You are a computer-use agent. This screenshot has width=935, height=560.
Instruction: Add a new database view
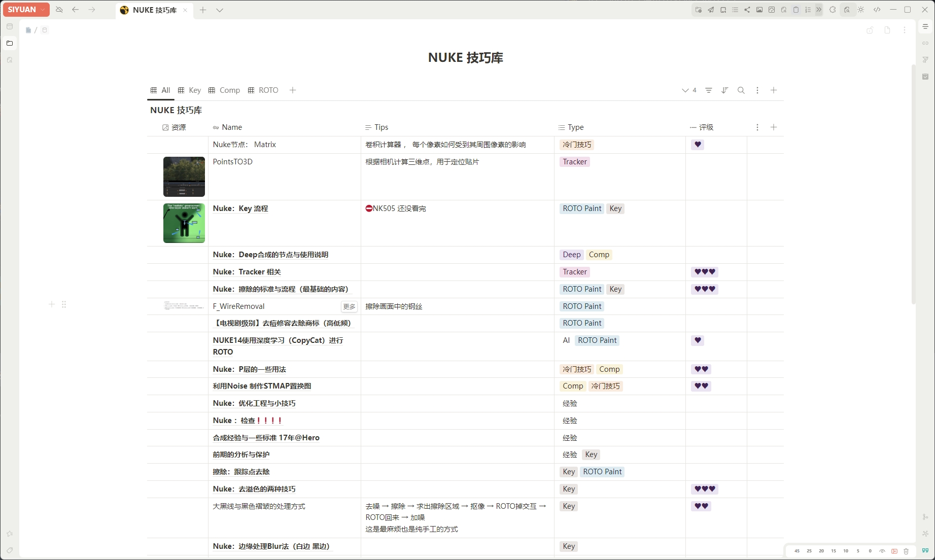click(293, 90)
